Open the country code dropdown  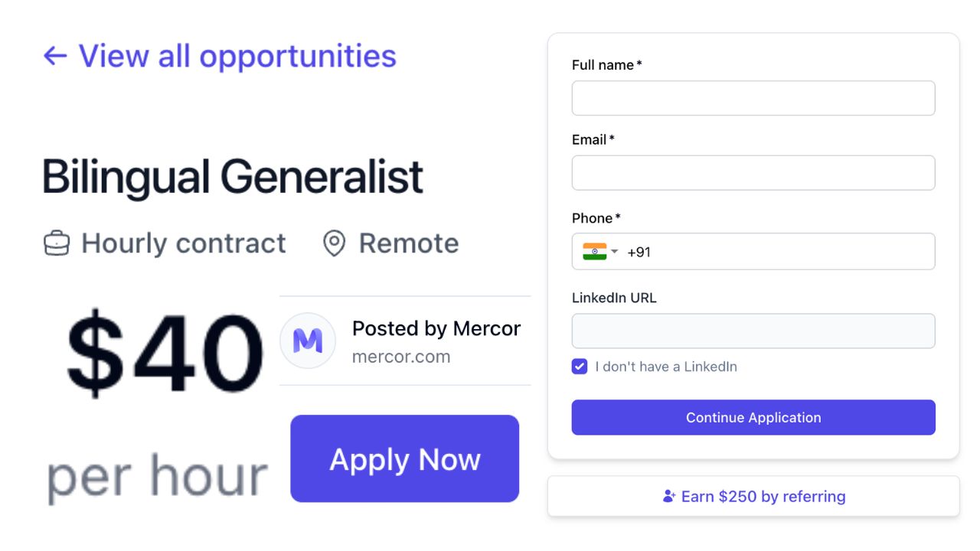pos(616,251)
